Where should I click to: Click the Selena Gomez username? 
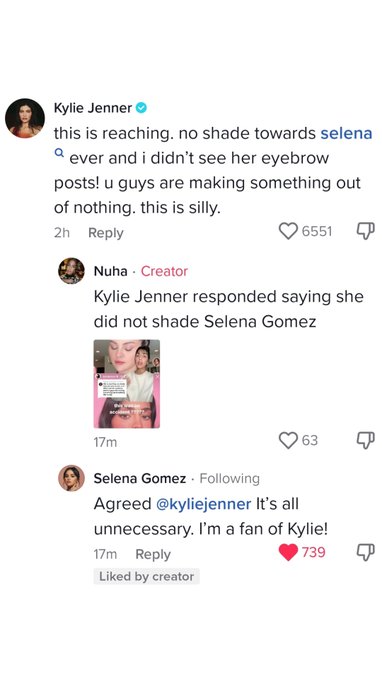140,478
